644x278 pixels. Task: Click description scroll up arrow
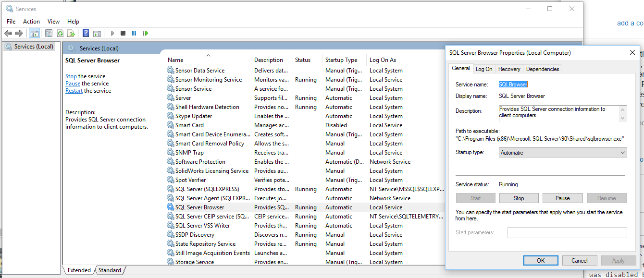[x=623, y=109]
